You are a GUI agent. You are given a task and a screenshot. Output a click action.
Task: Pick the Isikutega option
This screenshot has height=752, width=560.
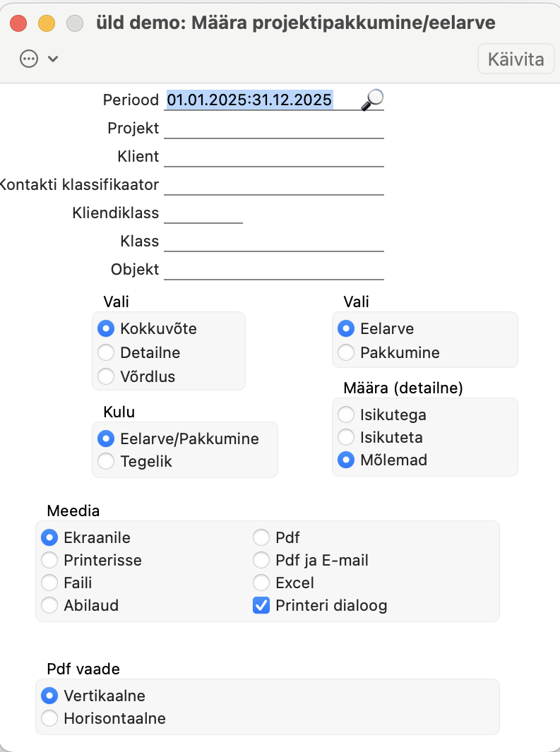pos(346,414)
